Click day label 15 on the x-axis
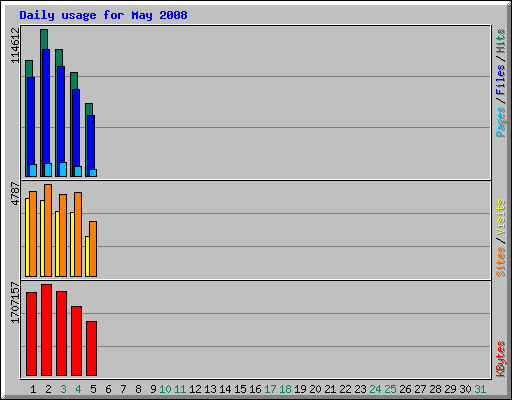 (240, 389)
